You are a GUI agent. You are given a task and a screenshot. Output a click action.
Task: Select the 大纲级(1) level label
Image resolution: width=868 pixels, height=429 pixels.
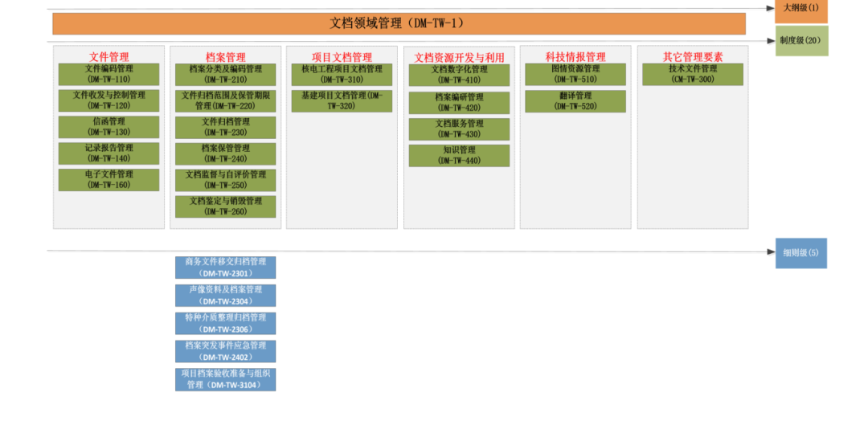[x=800, y=9]
